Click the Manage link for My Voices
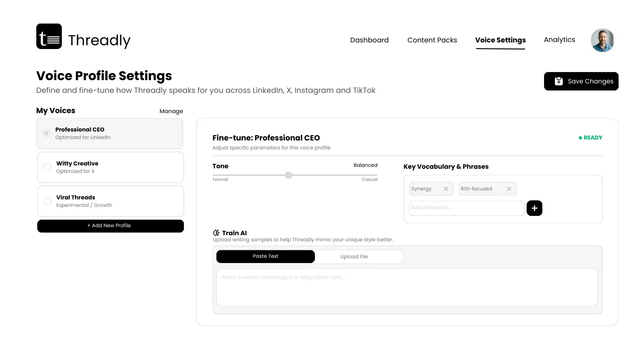 click(171, 111)
